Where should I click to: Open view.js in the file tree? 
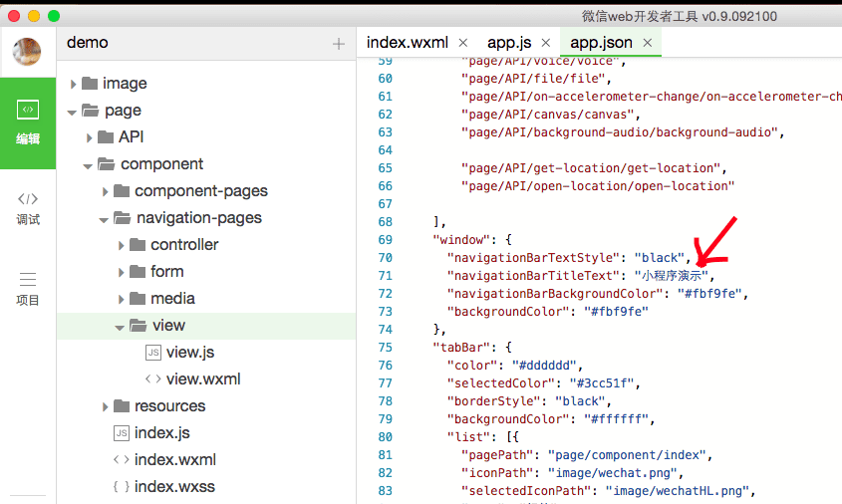click(189, 353)
